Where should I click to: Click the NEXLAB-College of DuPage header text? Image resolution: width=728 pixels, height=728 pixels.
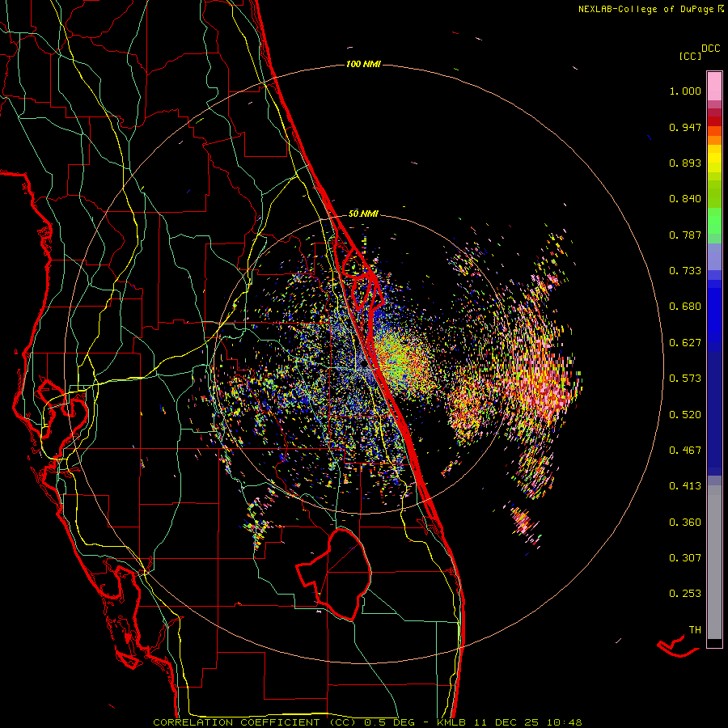point(645,9)
